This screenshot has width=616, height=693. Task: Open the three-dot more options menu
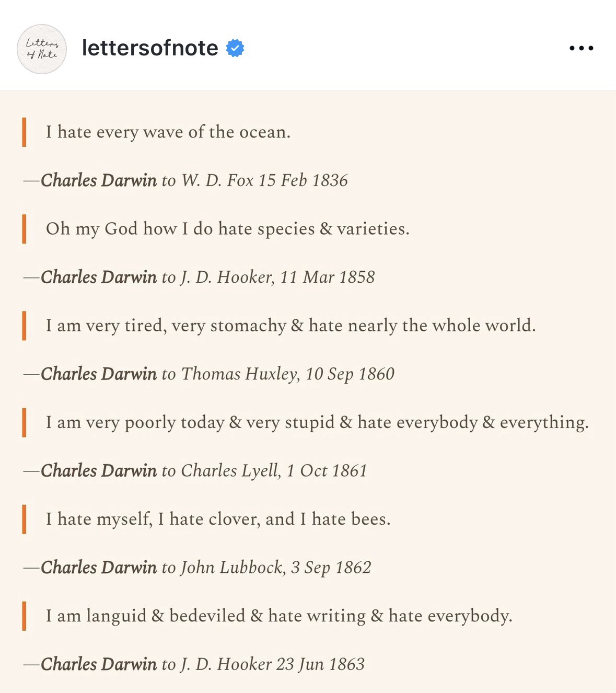[581, 48]
